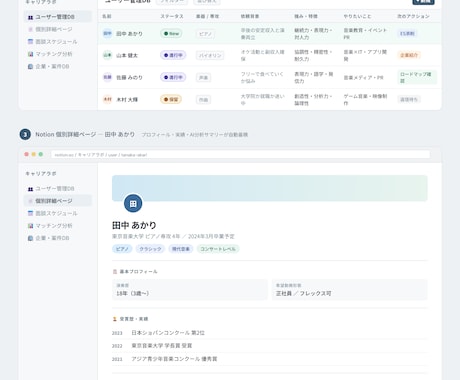Click chart icon beside マッチング分析 in table view sidebar
This screenshot has width=460, height=380.
(30, 54)
